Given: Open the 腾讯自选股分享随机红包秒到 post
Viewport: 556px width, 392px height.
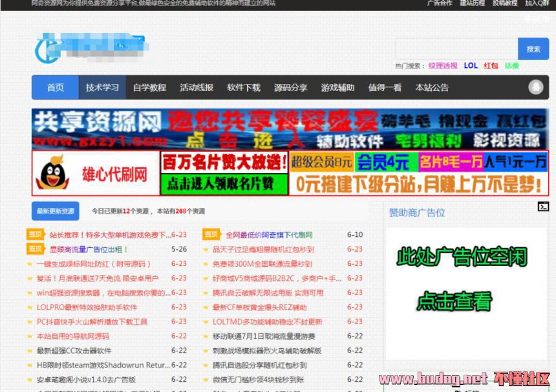Looking at the screenshot, I should pyautogui.click(x=259, y=365).
